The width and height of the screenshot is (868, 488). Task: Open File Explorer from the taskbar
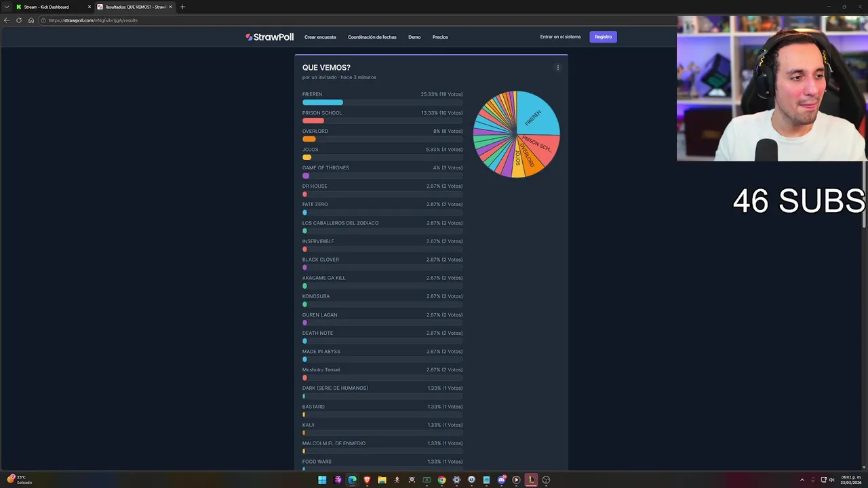(x=382, y=480)
